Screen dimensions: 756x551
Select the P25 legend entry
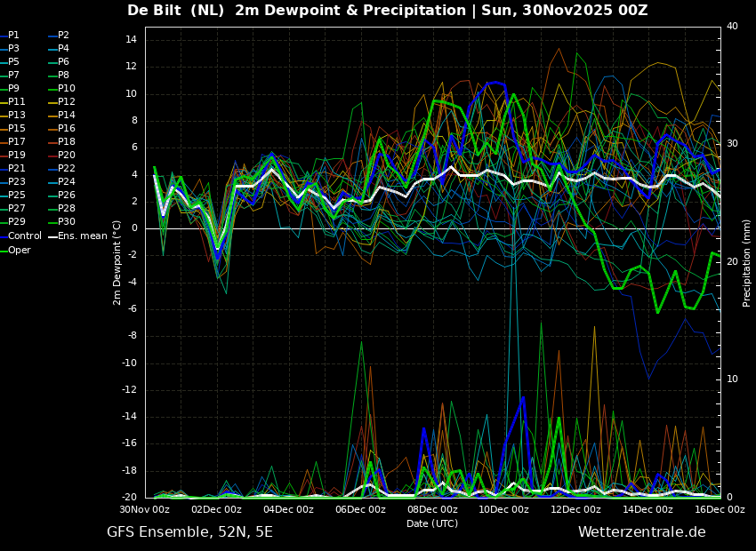point(17,196)
